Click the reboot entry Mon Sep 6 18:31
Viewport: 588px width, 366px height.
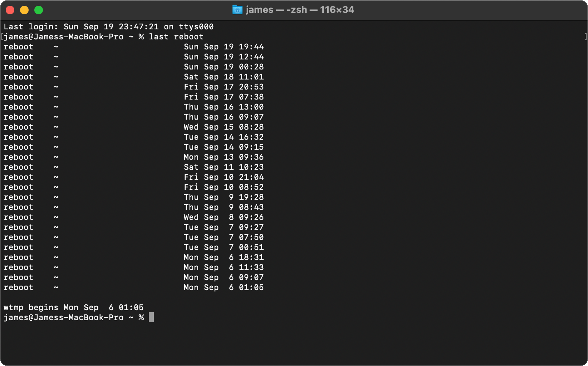134,257
